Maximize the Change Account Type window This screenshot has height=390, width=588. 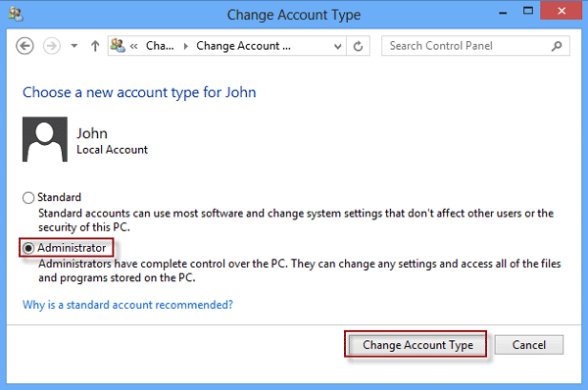tap(528, 11)
